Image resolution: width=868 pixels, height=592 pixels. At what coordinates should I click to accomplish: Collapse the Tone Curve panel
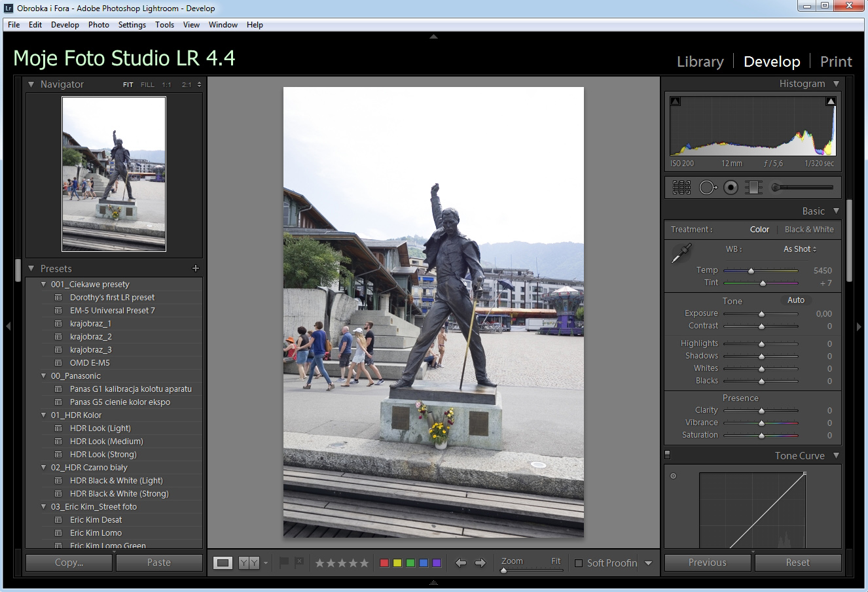click(836, 455)
